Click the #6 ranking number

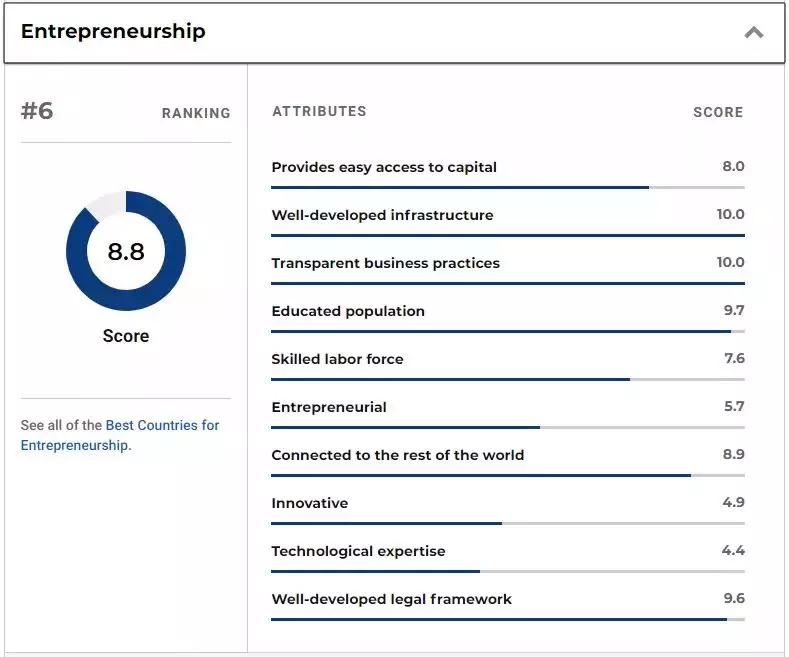pos(37,111)
